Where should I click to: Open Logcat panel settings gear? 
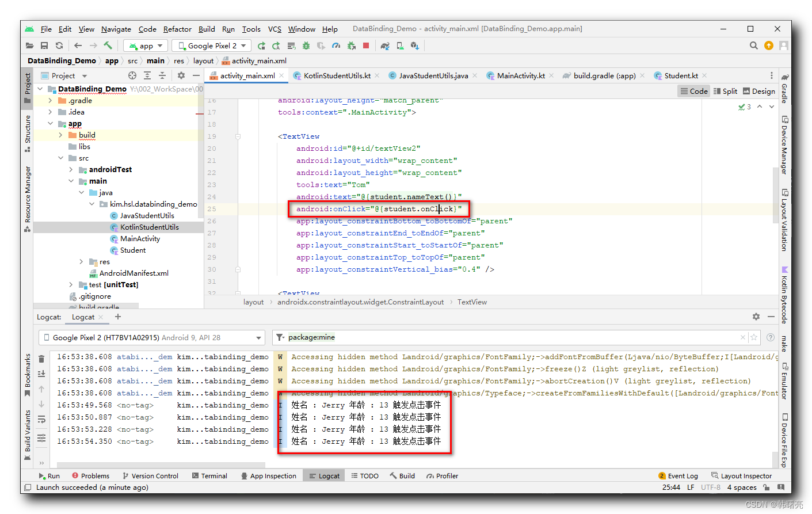tap(756, 317)
